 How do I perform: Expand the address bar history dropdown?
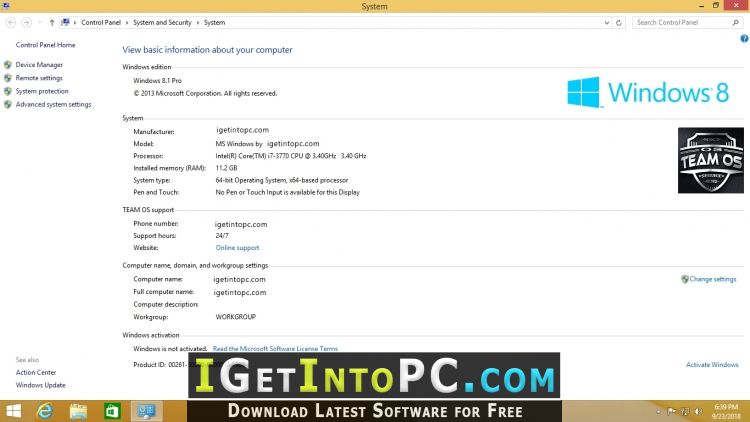607,22
